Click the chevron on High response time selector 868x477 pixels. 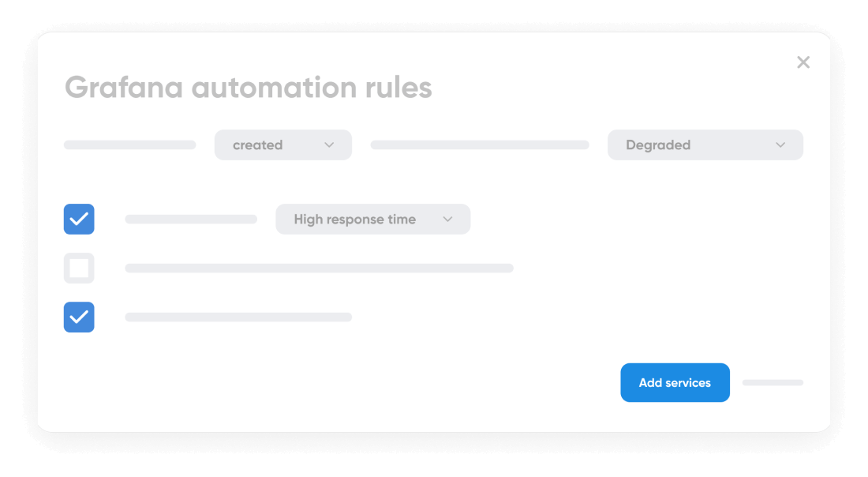[447, 219]
